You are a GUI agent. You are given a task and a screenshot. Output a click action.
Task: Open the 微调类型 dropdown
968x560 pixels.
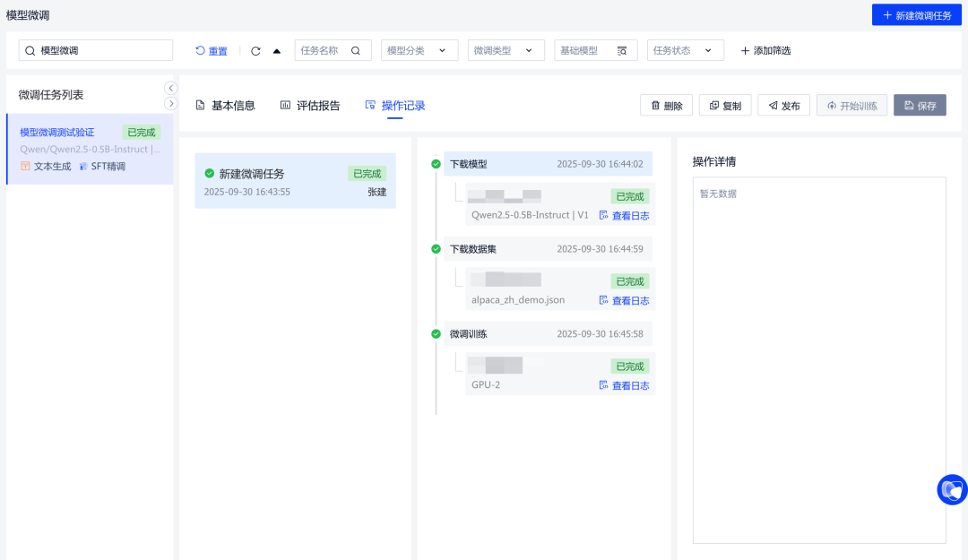coord(506,51)
